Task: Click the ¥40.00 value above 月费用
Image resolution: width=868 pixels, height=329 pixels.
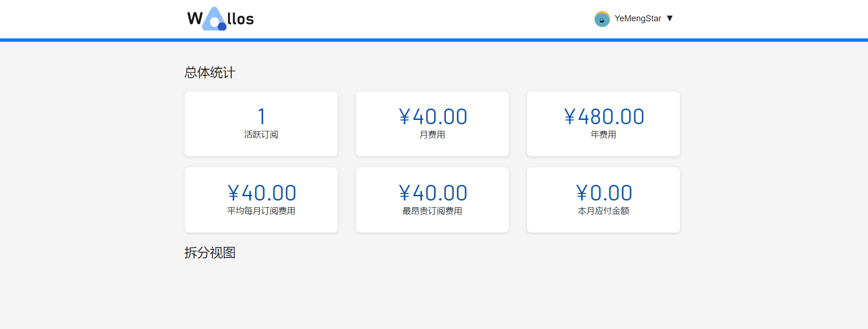Action: point(432,117)
